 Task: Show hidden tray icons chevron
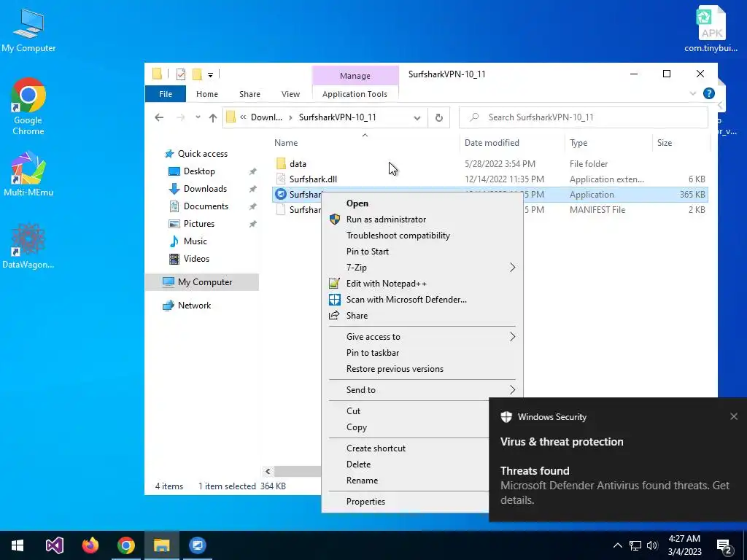[x=617, y=545]
